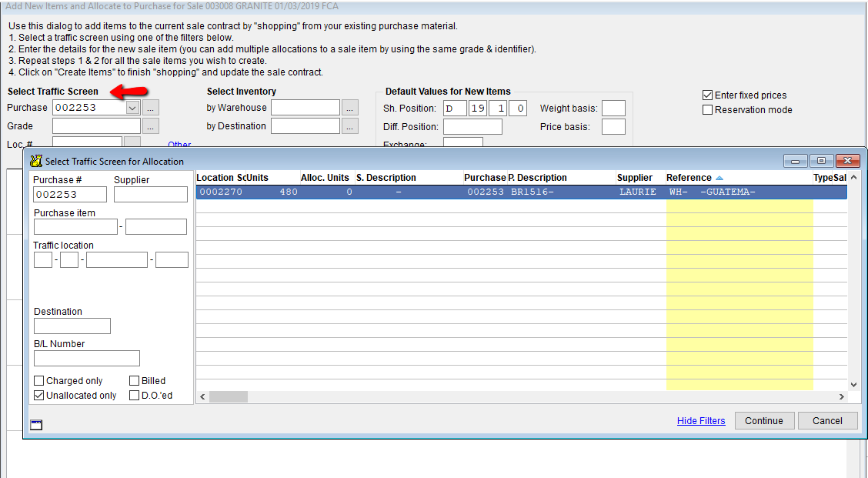Image resolution: width=868 pixels, height=478 pixels.
Task: Click the Price basis input field
Action: (x=613, y=127)
